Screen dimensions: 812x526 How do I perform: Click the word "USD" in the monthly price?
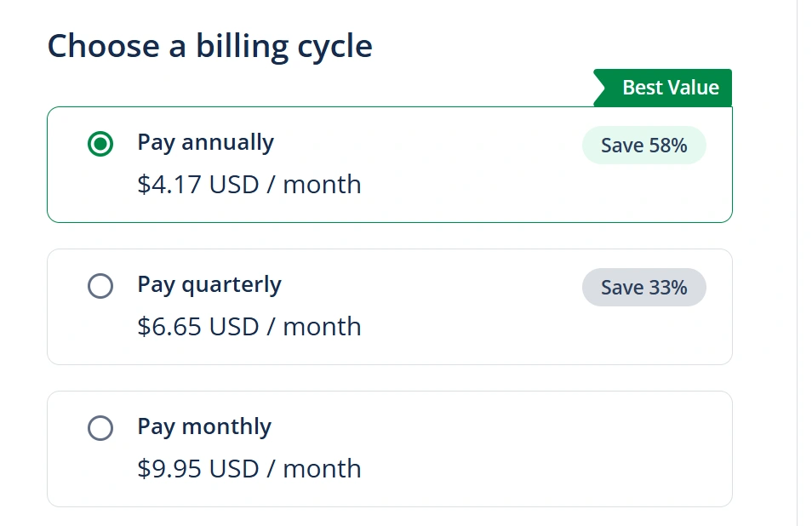pos(233,469)
